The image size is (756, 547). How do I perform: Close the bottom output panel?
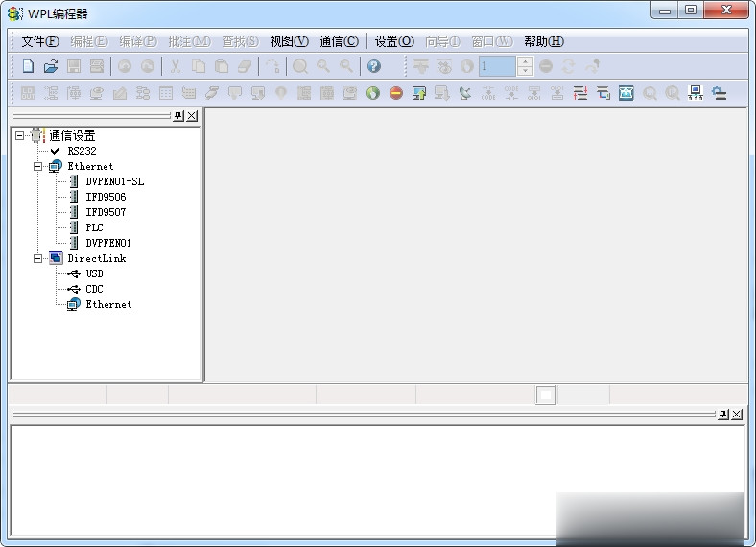pyautogui.click(x=737, y=414)
